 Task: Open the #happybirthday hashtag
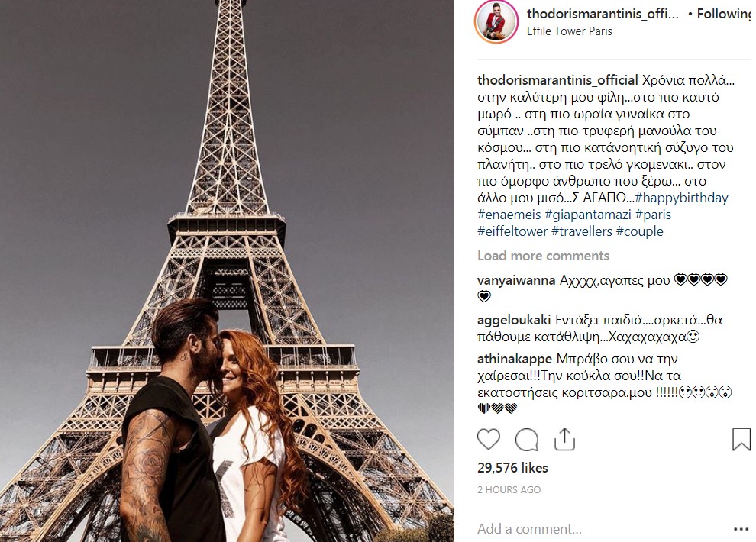click(681, 198)
